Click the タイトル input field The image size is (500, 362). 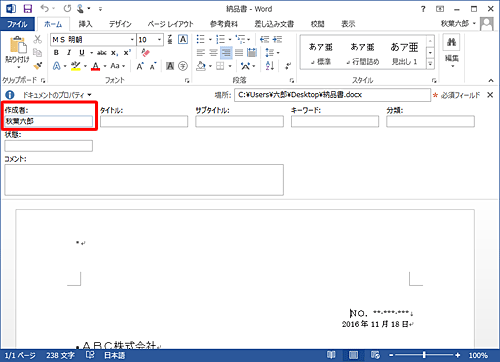click(x=144, y=121)
